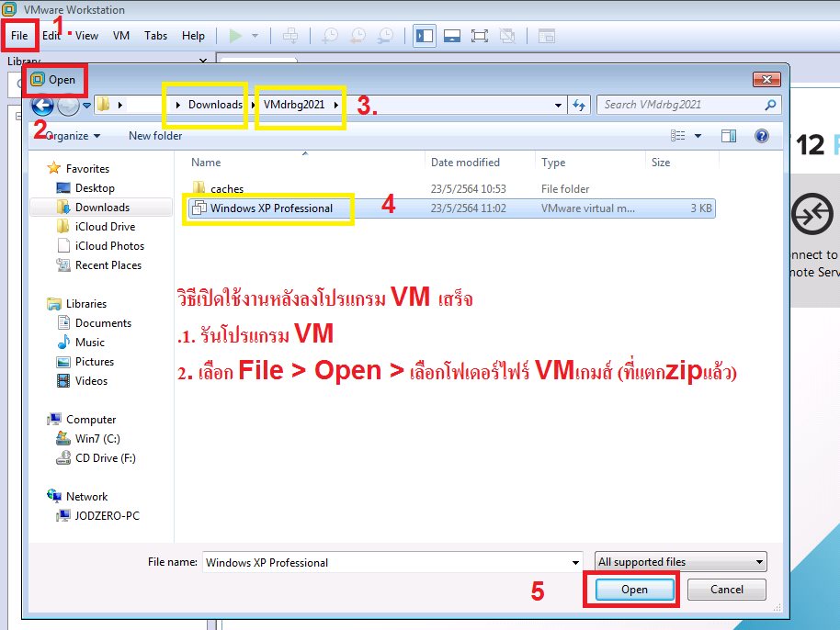The height and width of the screenshot is (630, 840).
Task: Open the File menu in VMware Workstation
Action: pos(19,36)
